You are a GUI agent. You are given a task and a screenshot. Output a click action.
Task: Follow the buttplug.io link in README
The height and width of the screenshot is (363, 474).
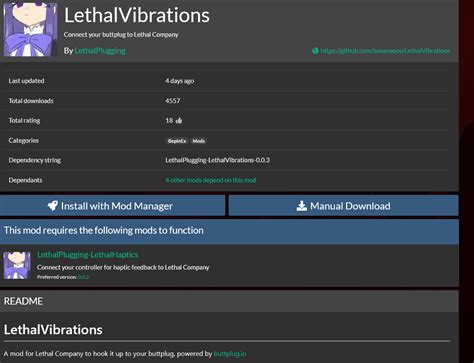[x=230, y=354]
